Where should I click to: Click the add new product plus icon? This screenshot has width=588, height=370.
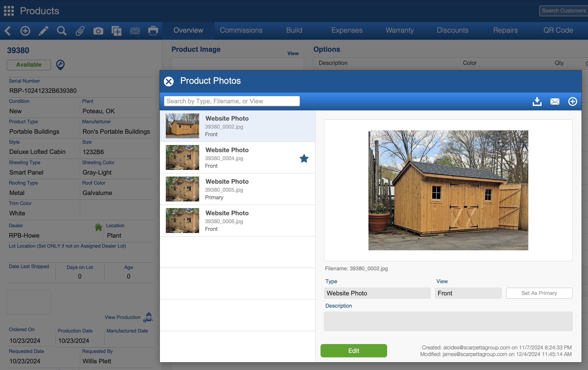[25, 31]
